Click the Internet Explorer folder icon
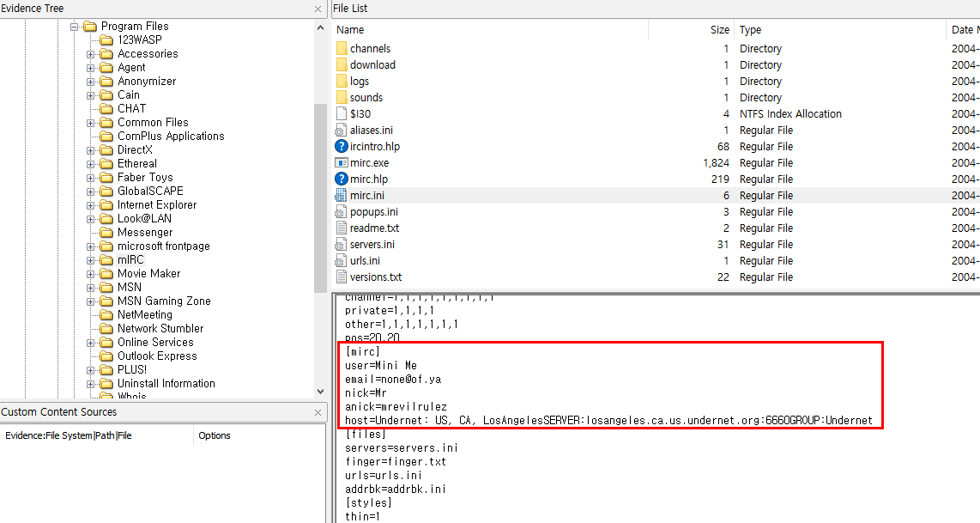The height and width of the screenshot is (523, 980). (x=107, y=205)
